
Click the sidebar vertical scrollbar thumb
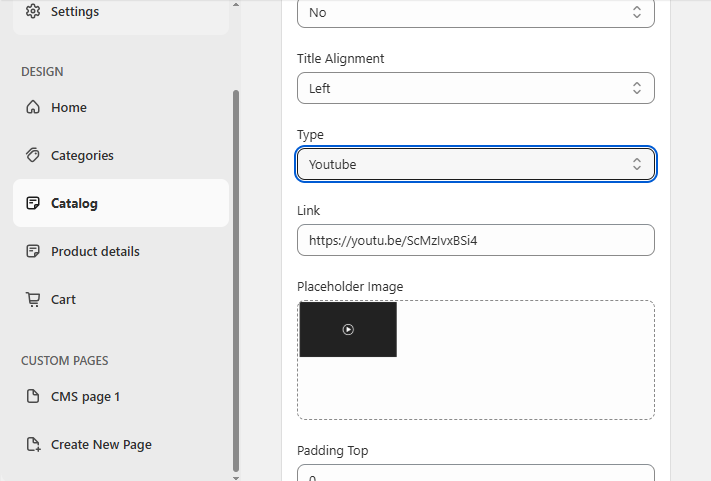[236, 281]
